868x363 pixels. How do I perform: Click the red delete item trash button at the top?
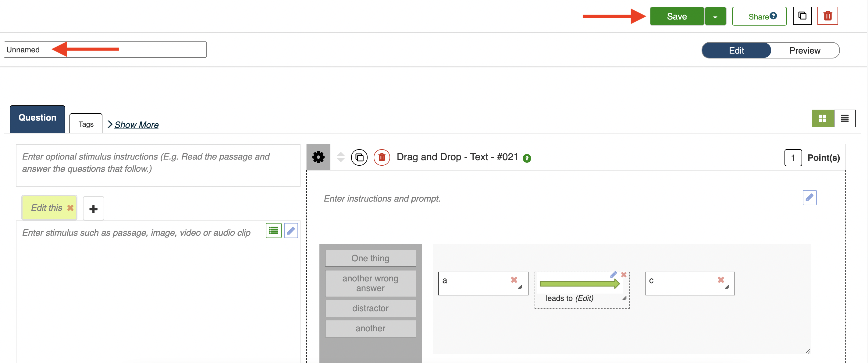coord(827,16)
